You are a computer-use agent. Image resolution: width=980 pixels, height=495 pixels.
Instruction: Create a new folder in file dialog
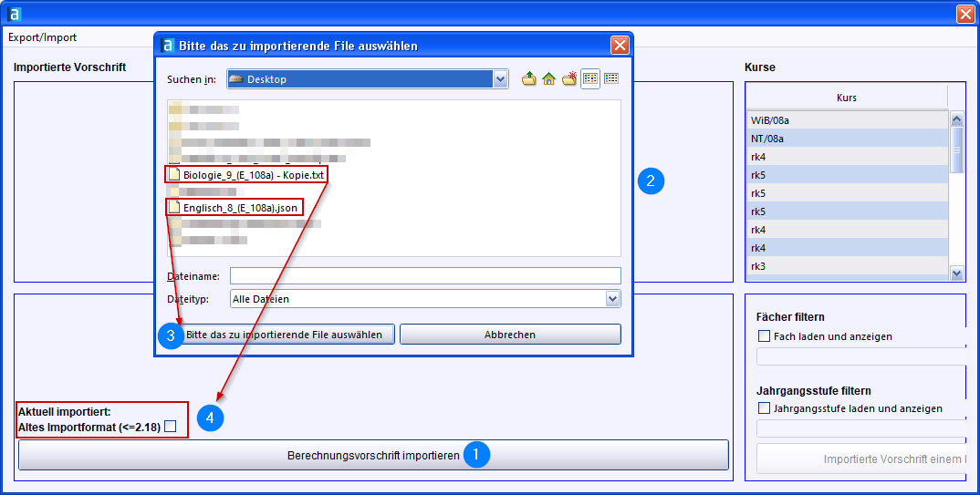click(x=568, y=78)
